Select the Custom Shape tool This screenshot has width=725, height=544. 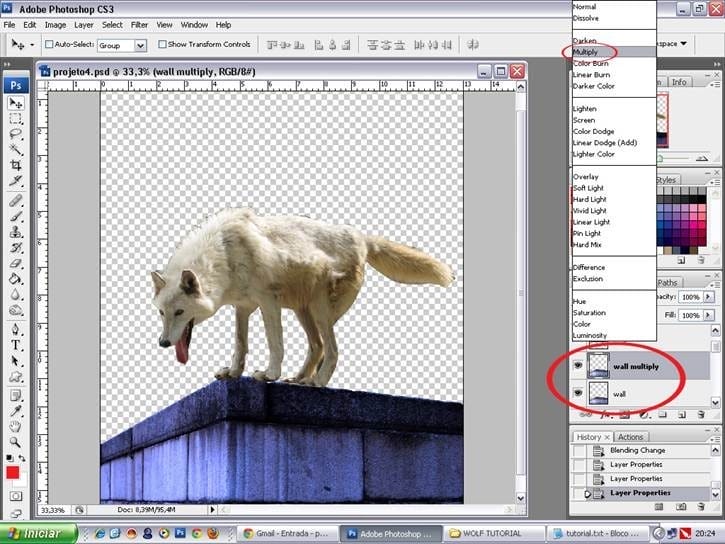[x=16, y=377]
